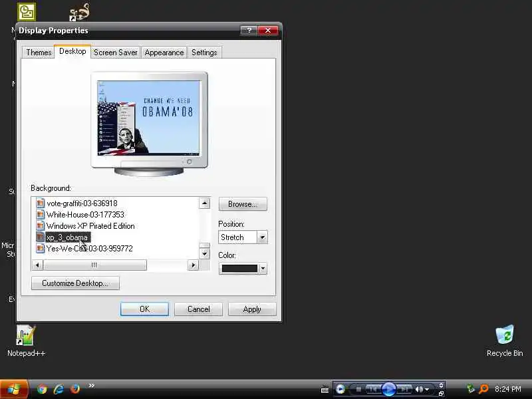Image resolution: width=532 pixels, height=399 pixels.
Task: Click the keyboard icon in the taskbar
Action: (325, 390)
